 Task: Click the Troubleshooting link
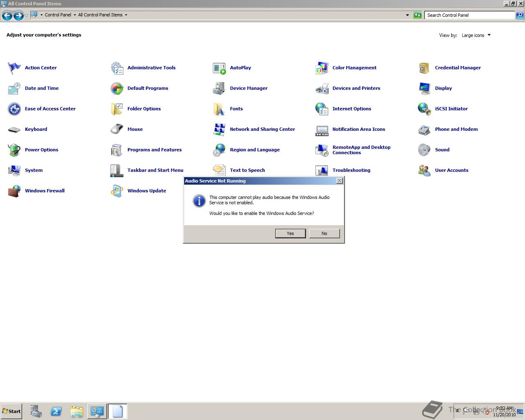pos(352,170)
